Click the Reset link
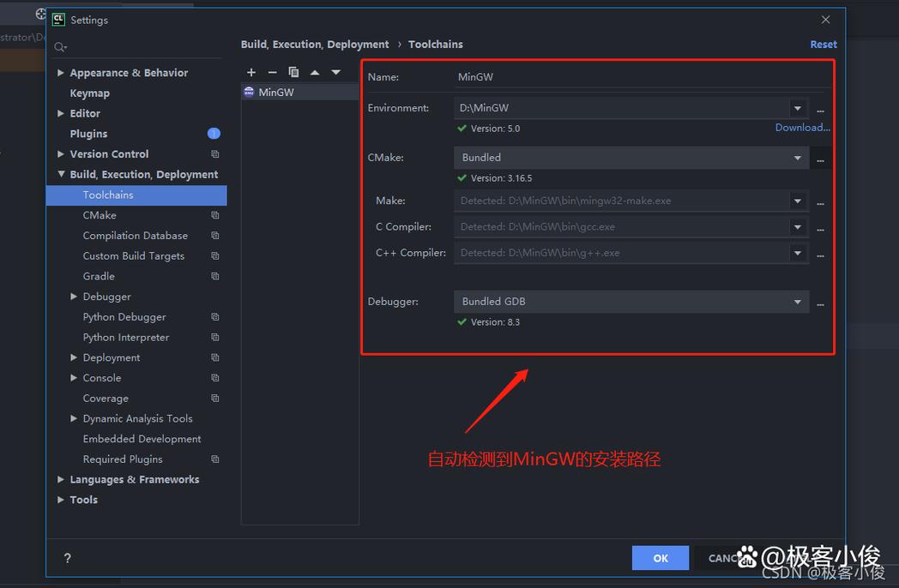899x588 pixels. [x=823, y=45]
